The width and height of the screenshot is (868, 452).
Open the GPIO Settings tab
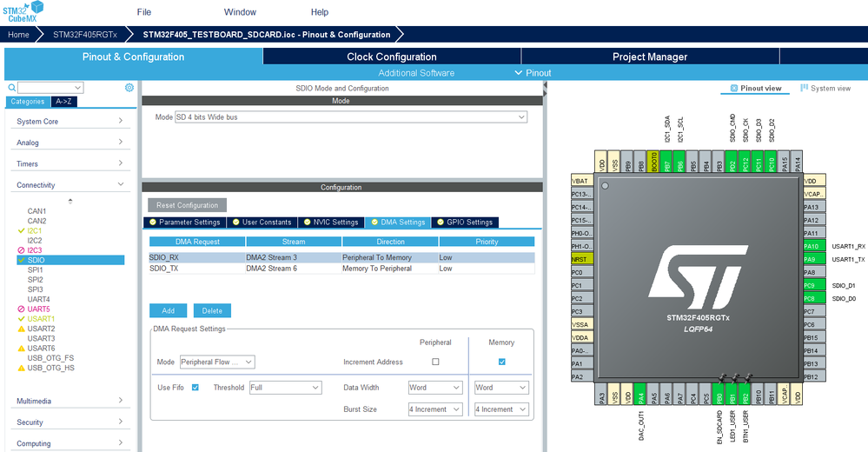[465, 223]
